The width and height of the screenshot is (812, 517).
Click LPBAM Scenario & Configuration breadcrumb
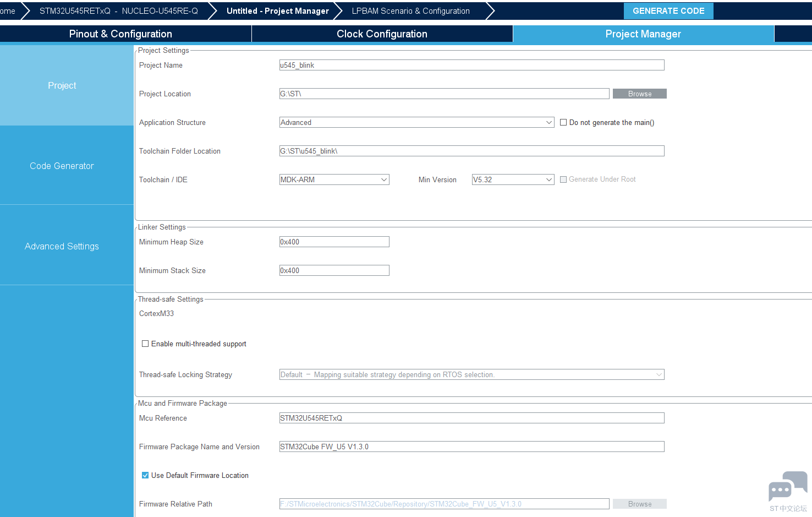point(411,11)
